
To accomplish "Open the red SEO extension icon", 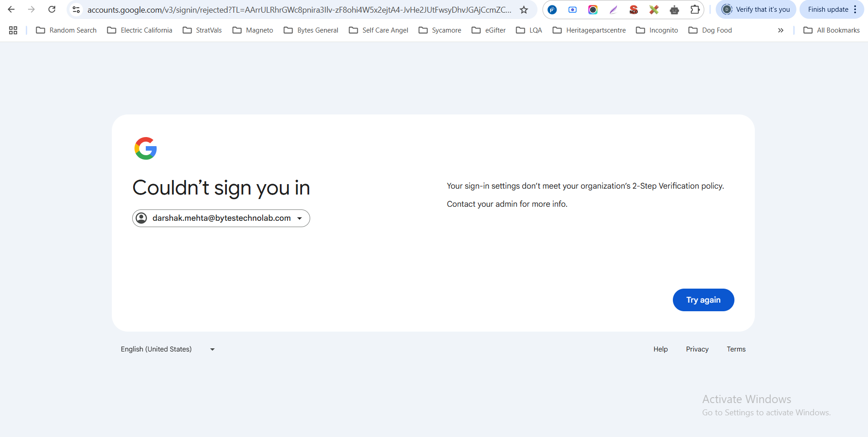I will click(633, 9).
